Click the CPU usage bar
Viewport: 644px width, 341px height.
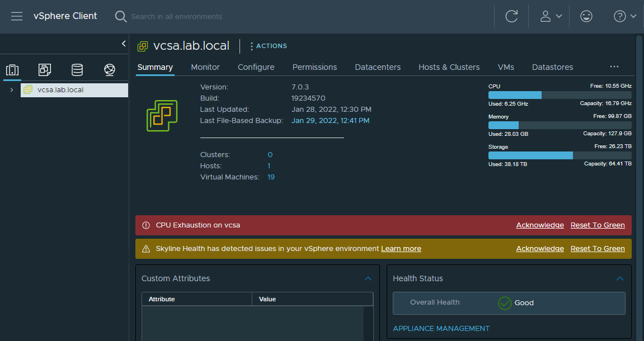[560, 95]
